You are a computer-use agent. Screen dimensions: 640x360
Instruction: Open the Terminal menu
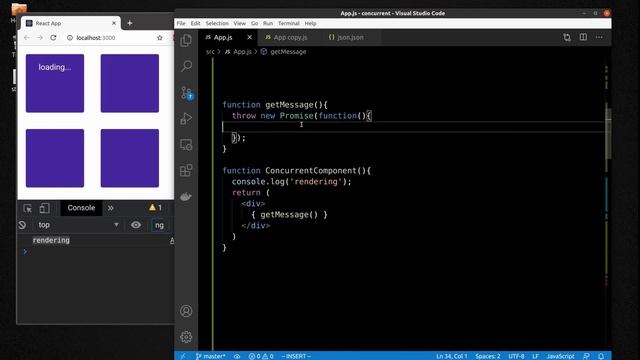(289, 23)
